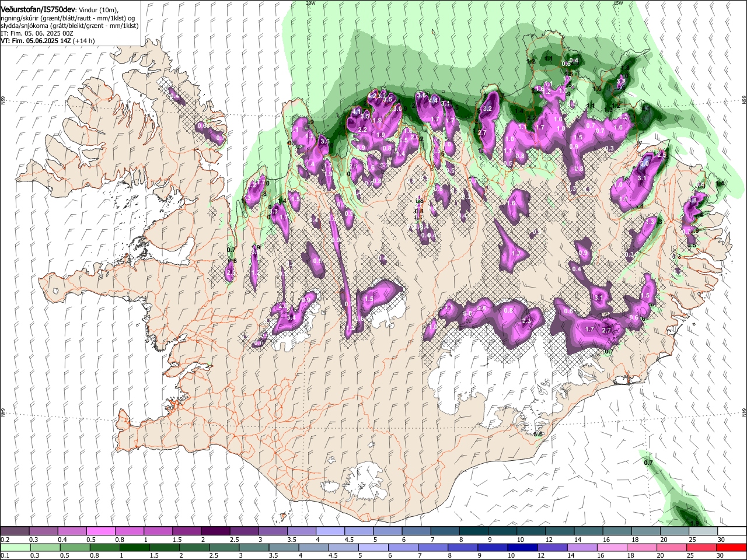Pick the light gray 25–30 snow swatch
Image resolution: width=747 pixels, height=560 pixels.
704,531
